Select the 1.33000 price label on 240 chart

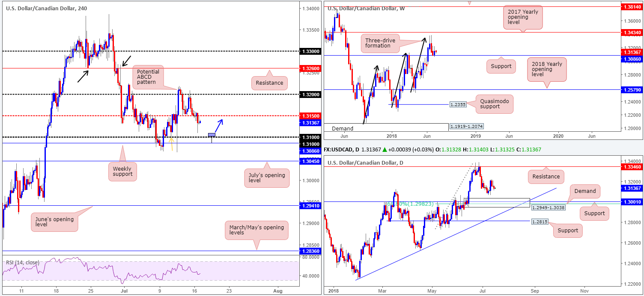pyautogui.click(x=310, y=51)
